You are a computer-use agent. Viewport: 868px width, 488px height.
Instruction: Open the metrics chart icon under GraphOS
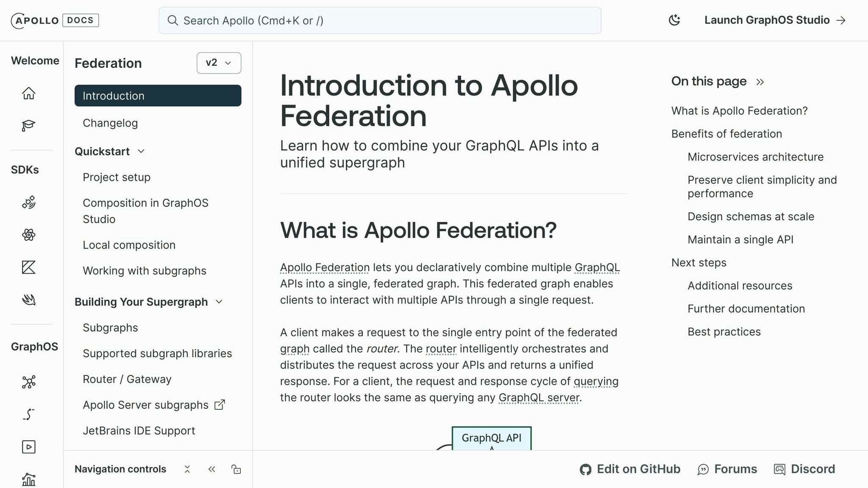click(x=28, y=480)
